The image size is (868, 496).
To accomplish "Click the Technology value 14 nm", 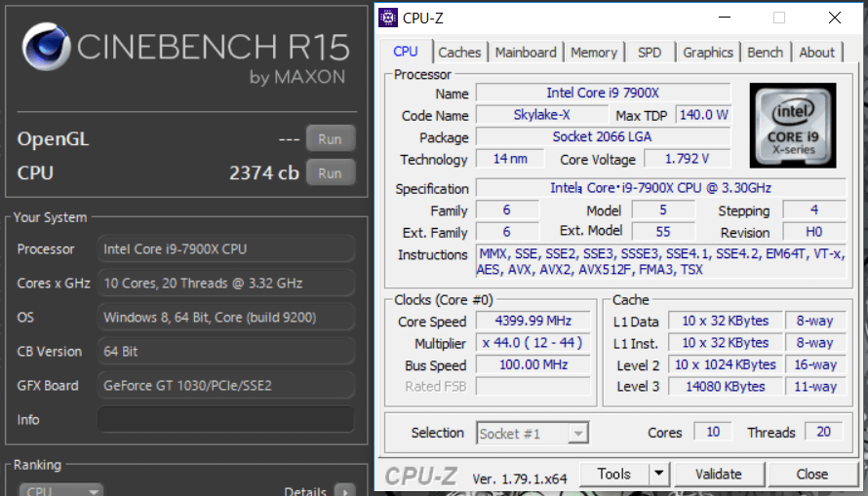I will coord(510,159).
